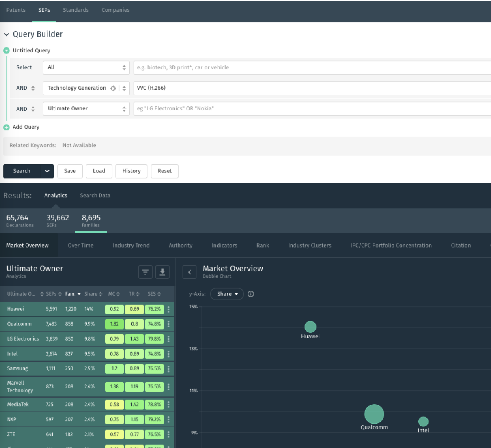
Task: Open the IPC/CPC Portfolio Concentration tab
Action: 391,246
